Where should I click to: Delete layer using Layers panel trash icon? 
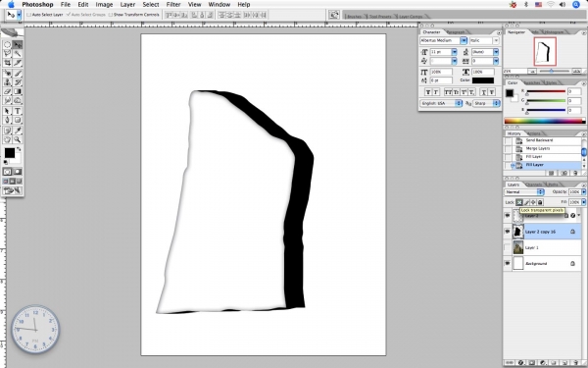pos(576,363)
